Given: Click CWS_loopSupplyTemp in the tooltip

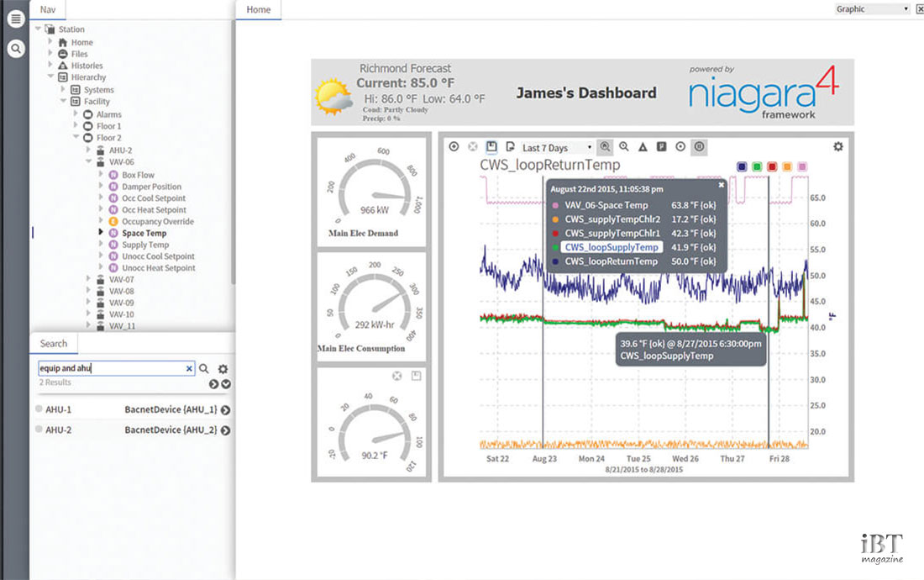Looking at the screenshot, I should coord(612,247).
